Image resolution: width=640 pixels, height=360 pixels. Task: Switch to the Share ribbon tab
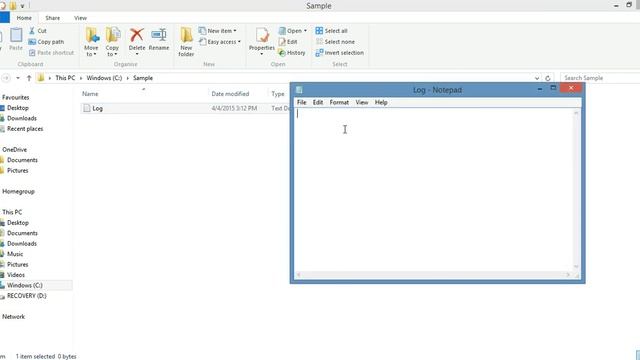(x=53, y=18)
